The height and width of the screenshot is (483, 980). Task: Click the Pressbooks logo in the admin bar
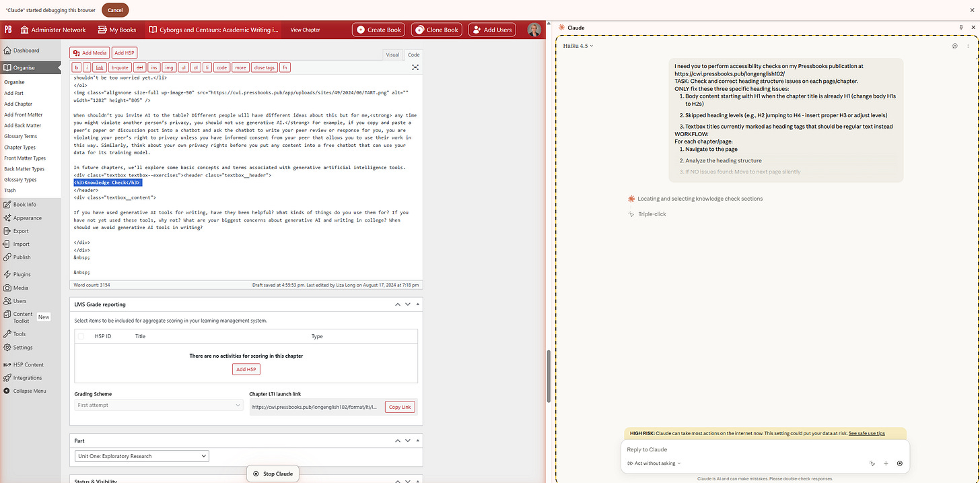point(8,30)
